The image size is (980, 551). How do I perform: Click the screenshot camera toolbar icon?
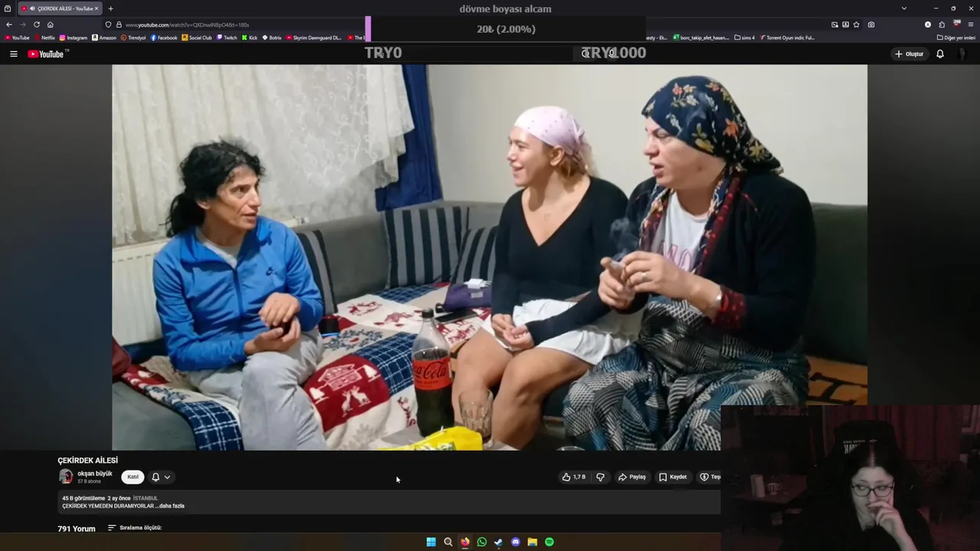point(871,24)
